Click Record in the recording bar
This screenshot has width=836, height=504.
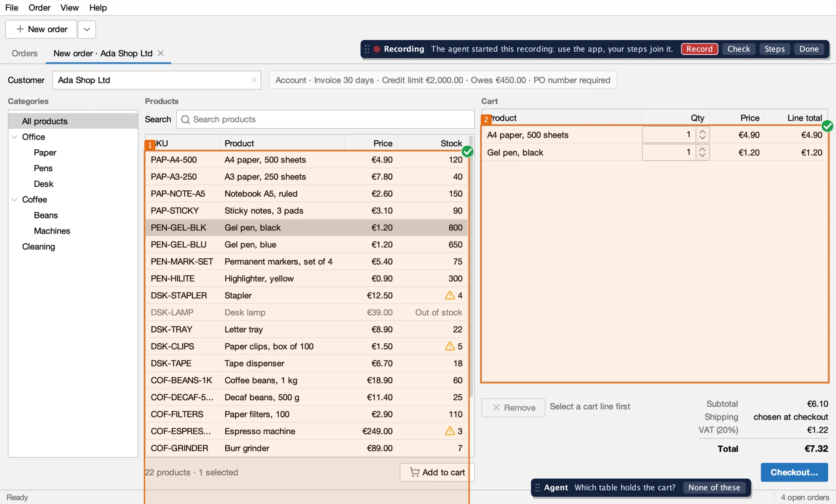699,49
